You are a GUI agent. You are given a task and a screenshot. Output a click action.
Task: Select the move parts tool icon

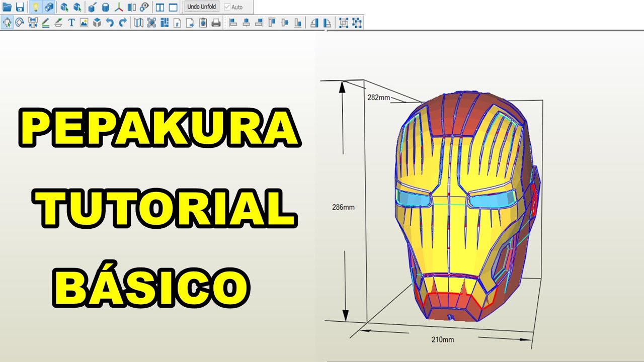[x=7, y=22]
